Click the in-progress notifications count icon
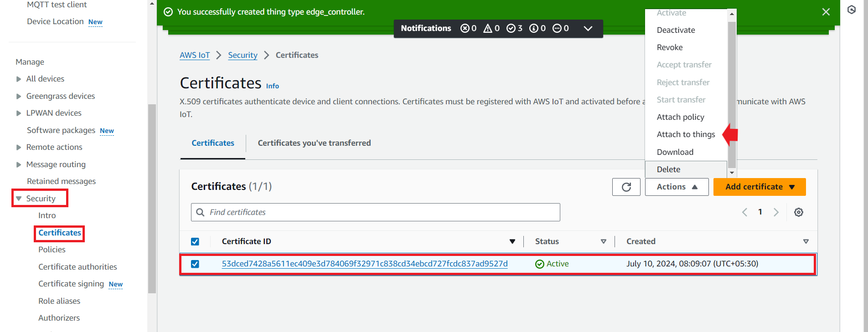This screenshot has height=332, width=868. (557, 28)
